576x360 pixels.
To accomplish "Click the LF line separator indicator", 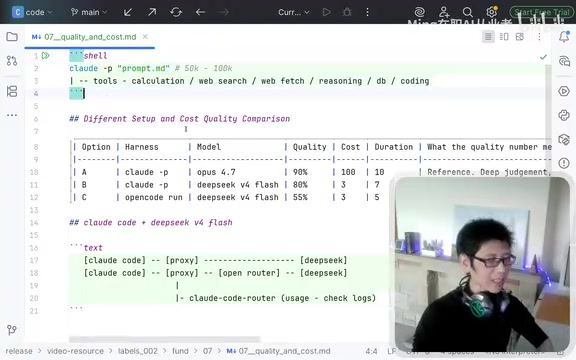I will [x=391, y=351].
